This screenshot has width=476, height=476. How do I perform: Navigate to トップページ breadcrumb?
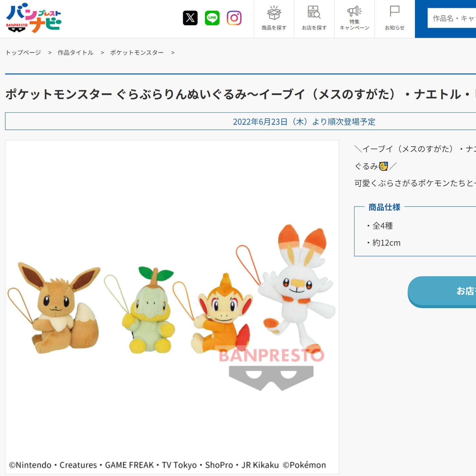[x=23, y=52]
